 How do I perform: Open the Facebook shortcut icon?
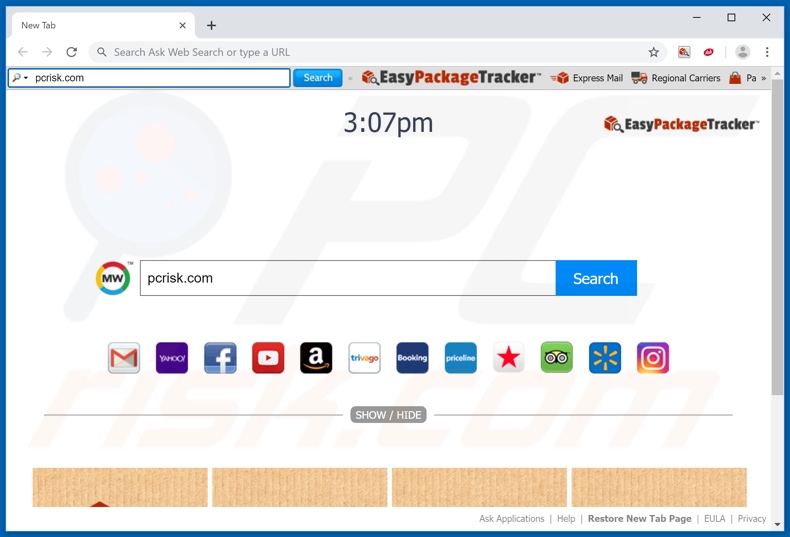point(220,358)
